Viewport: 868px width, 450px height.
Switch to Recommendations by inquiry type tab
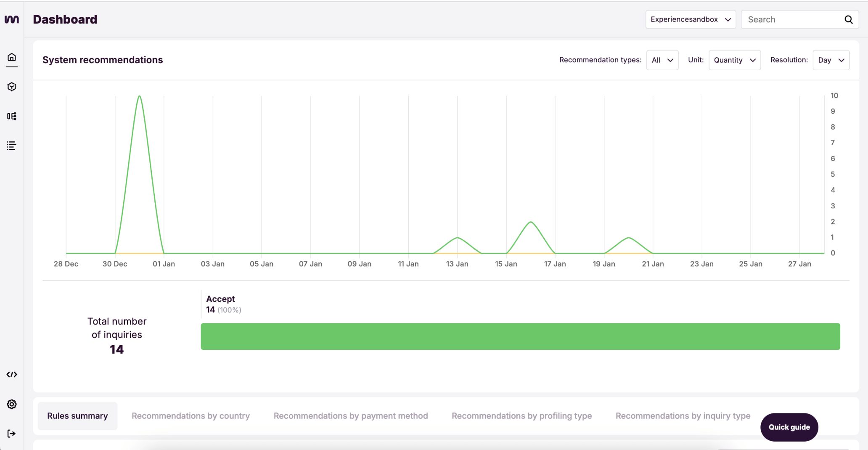[683, 416]
